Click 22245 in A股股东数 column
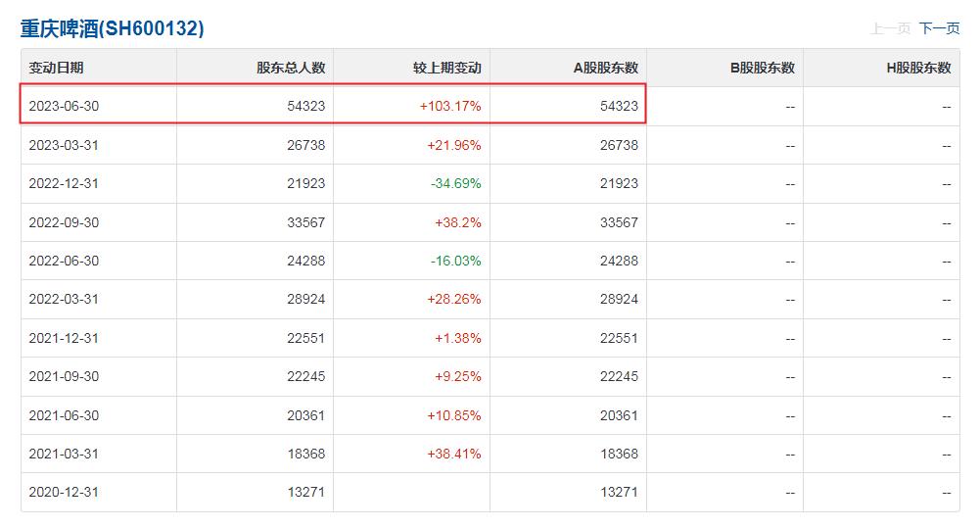The width and height of the screenshot is (980, 528). [x=620, y=376]
